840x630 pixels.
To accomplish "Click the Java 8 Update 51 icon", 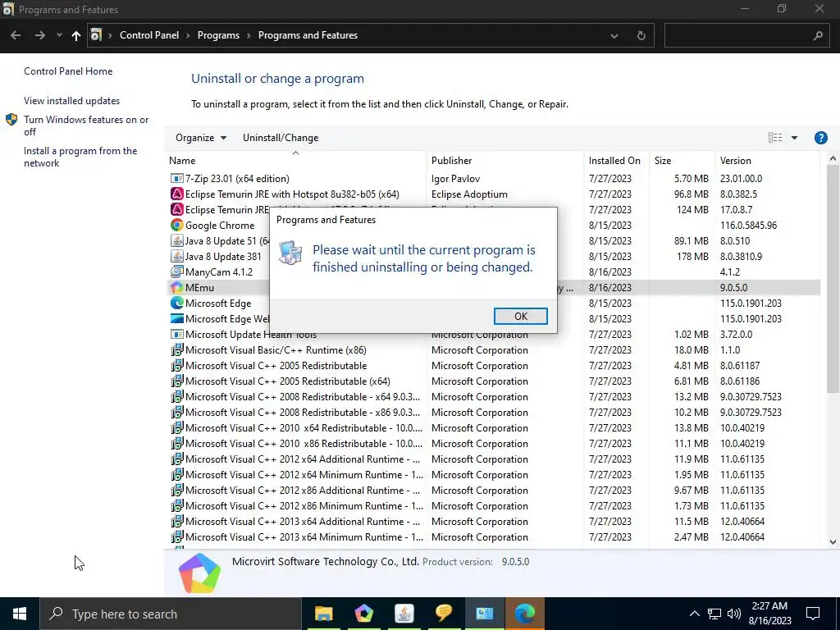I will [177, 240].
